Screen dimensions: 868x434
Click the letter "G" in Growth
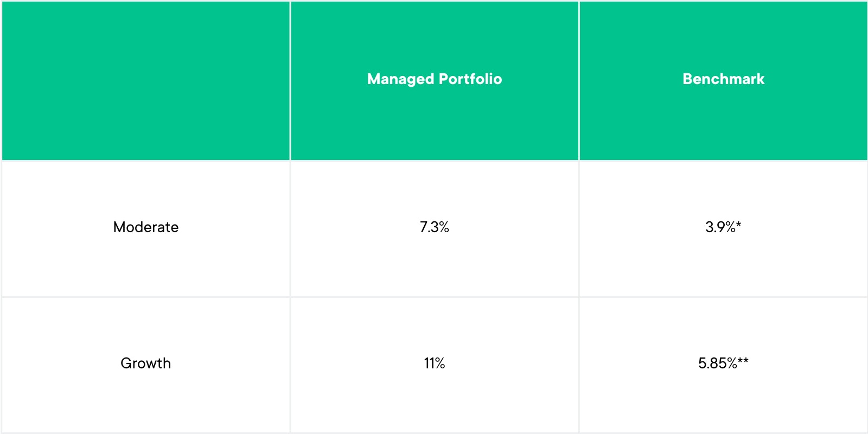[126, 363]
